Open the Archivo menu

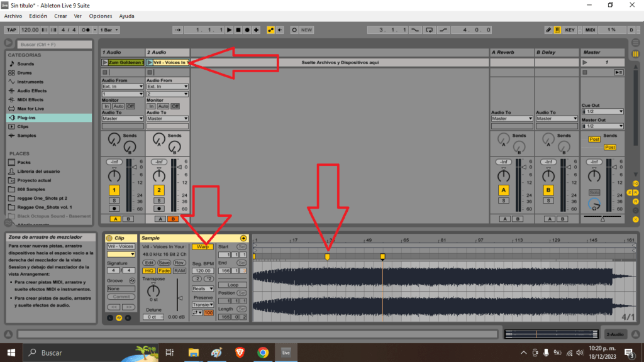(13, 16)
